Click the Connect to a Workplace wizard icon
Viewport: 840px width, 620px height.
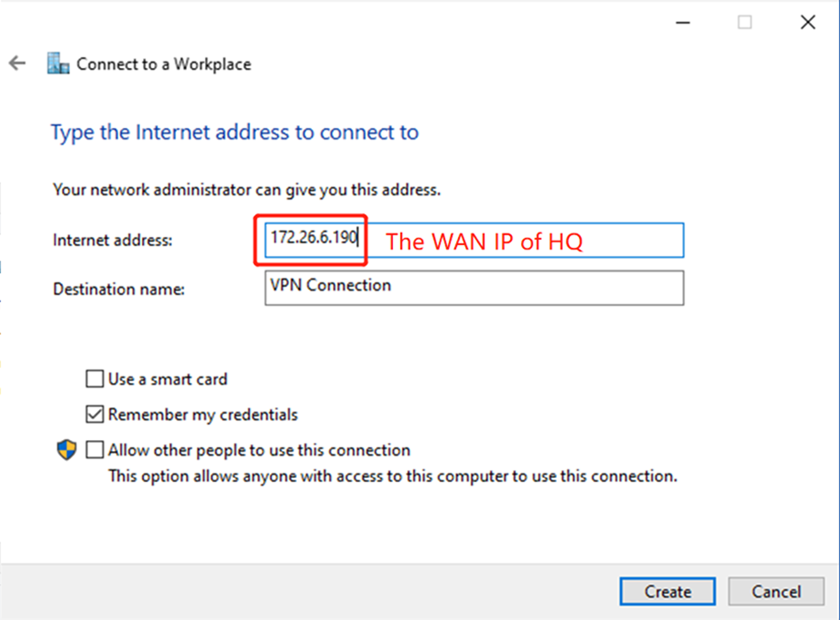(x=57, y=63)
